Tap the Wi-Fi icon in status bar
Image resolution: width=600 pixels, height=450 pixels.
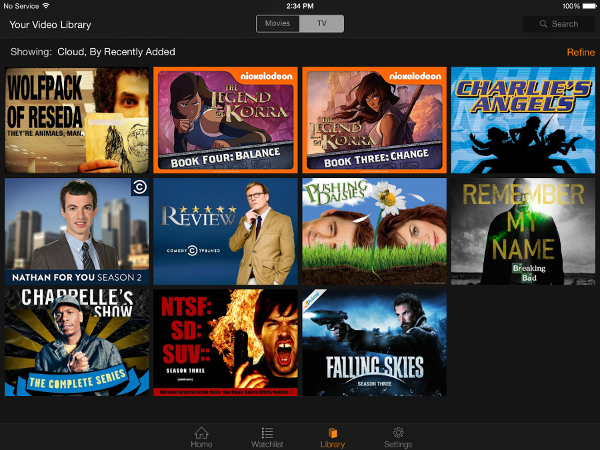[46, 6]
